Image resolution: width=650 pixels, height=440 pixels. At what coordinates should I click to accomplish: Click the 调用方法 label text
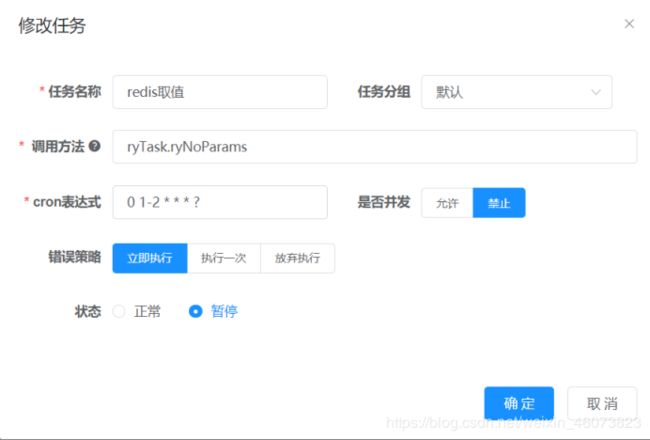(58, 146)
